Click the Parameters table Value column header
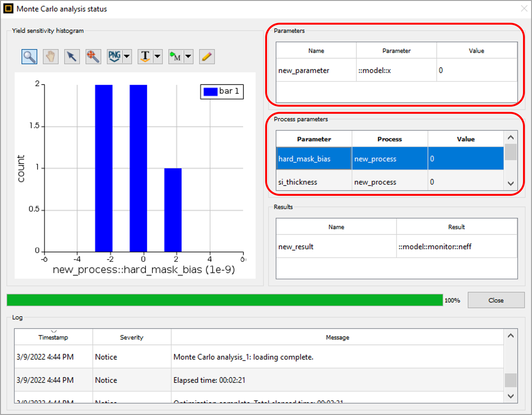532x415 pixels. click(x=477, y=51)
